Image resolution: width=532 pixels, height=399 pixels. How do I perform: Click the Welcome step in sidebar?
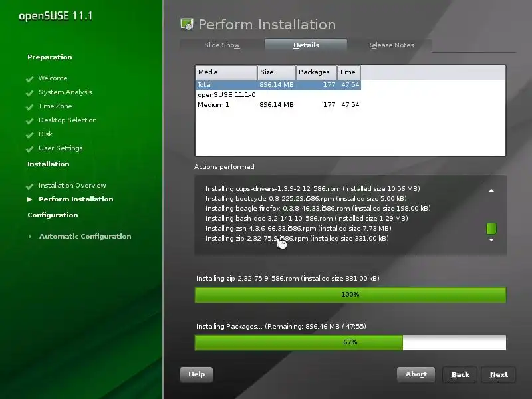coord(53,78)
